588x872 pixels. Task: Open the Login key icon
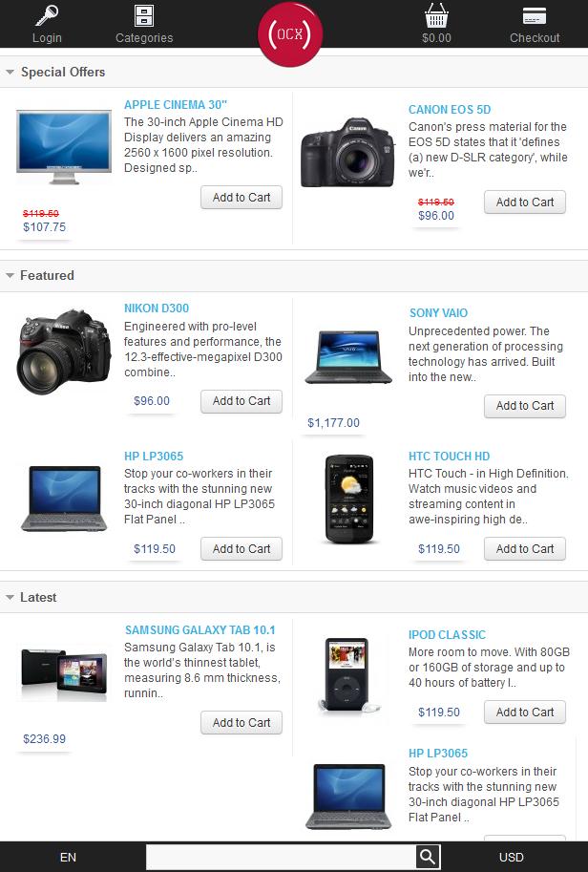click(47, 15)
